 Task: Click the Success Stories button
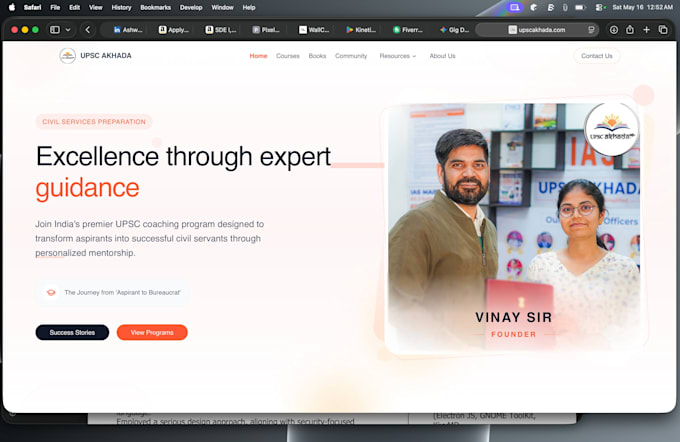coord(72,332)
